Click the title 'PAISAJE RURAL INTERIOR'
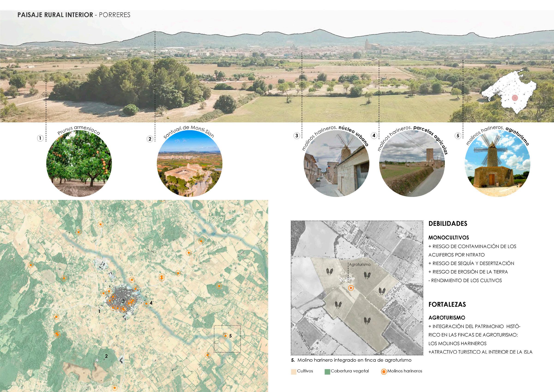The width and height of the screenshot is (554, 392). tap(55, 15)
